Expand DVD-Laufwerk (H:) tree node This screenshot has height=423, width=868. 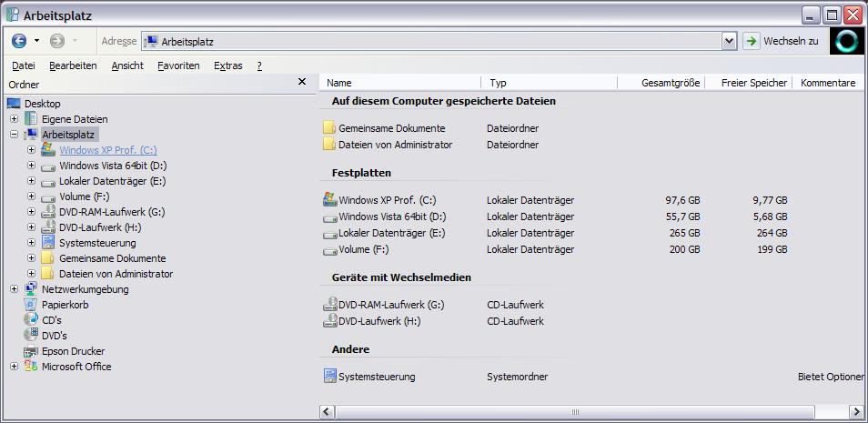click(31, 227)
